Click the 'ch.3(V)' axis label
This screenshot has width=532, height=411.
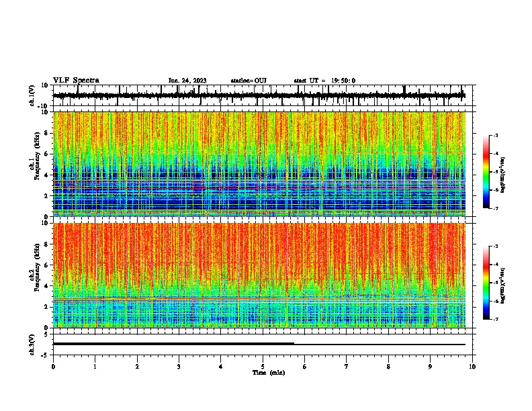[32, 345]
